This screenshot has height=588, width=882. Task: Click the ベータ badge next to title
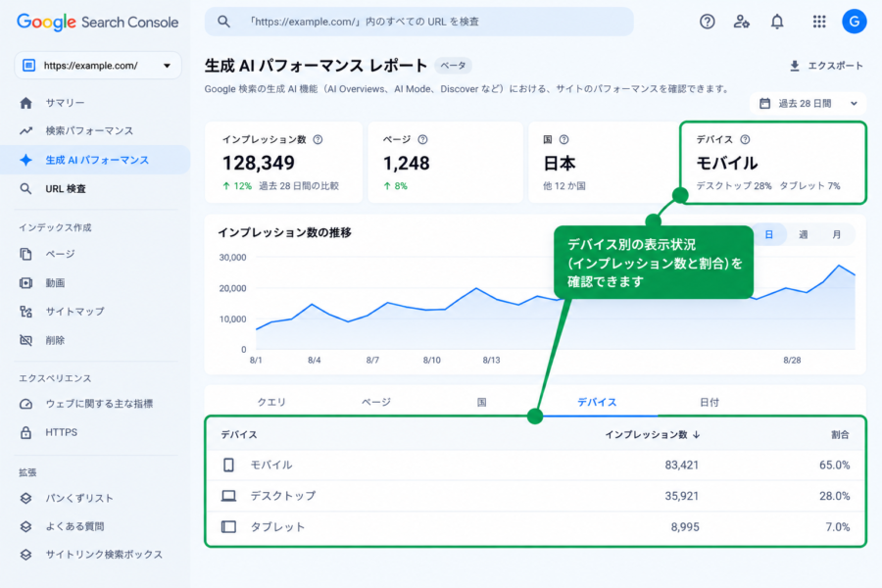tap(453, 66)
